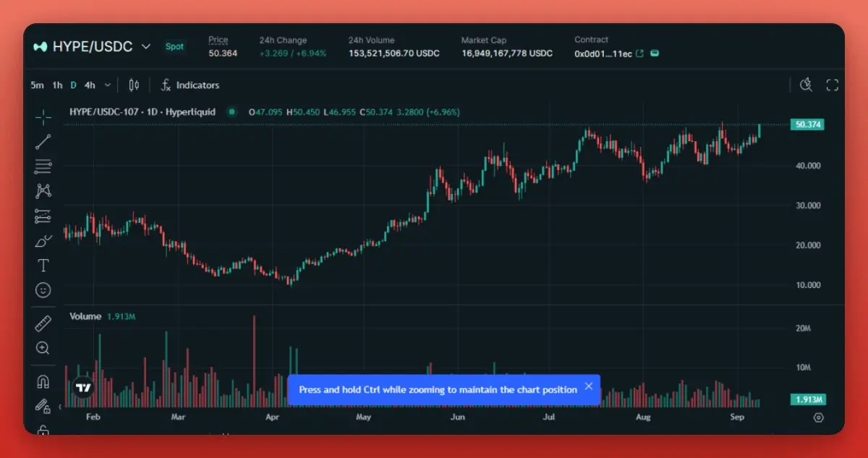Select the chart patterns tool
Screen dimensions: 868x458
(43, 191)
